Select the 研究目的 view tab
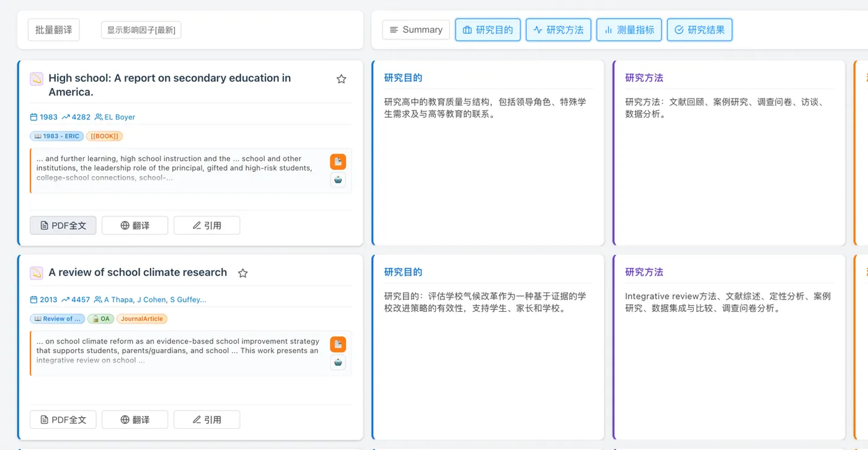This screenshot has width=868, height=450. [488, 29]
